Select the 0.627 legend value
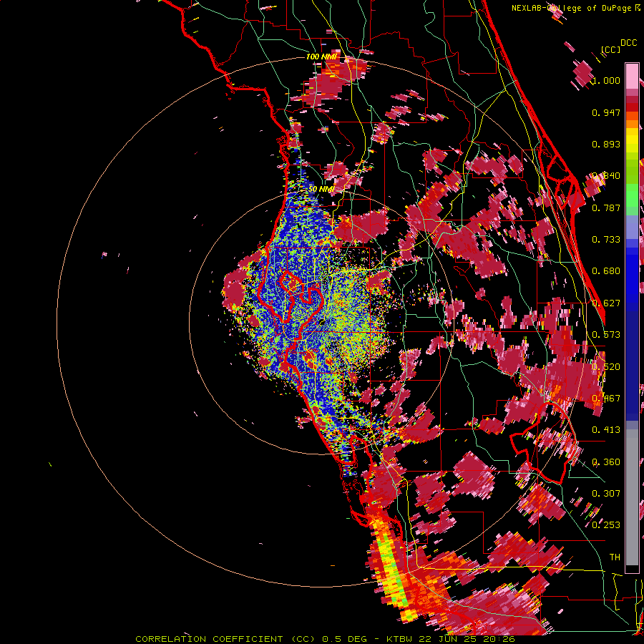The height and width of the screenshot is (644, 644). click(x=606, y=303)
